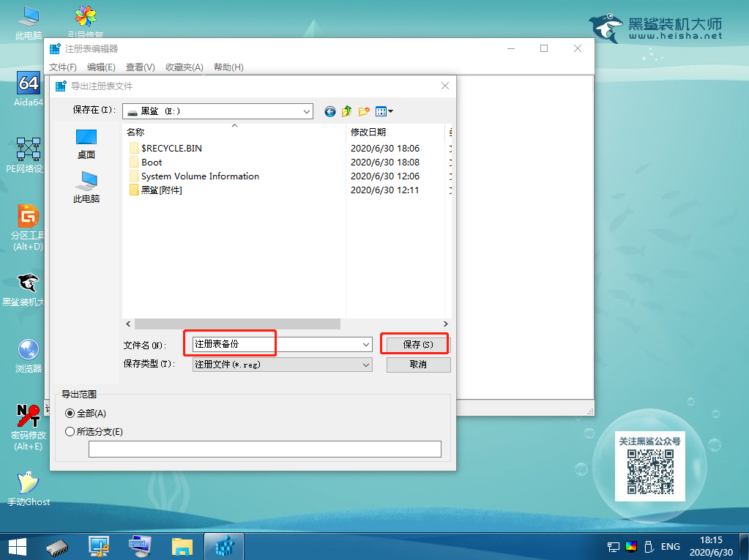Open the 编辑(E) menu in Registry Editor

pos(101,67)
